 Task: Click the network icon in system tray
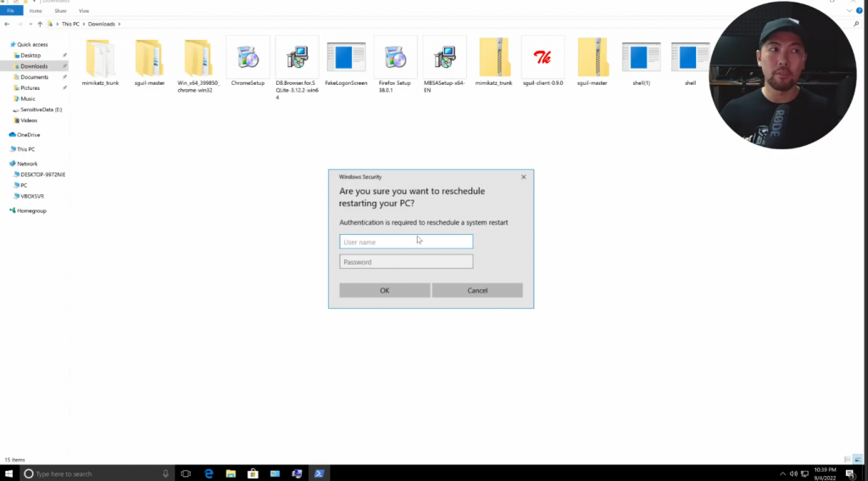click(x=805, y=474)
